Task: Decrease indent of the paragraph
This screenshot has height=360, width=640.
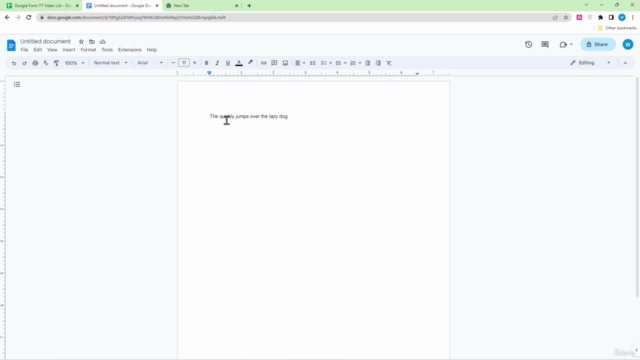Action: pyautogui.click(x=368, y=63)
